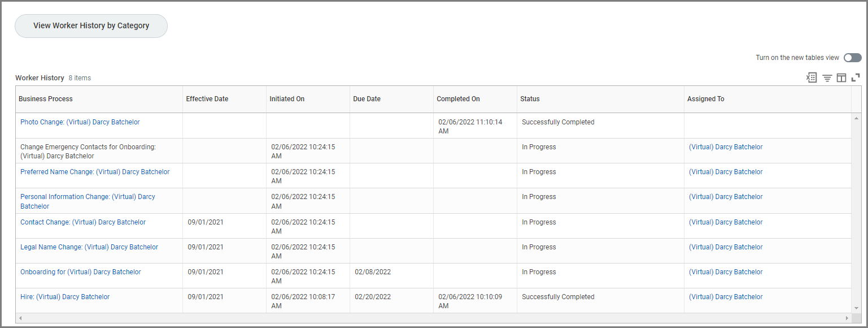Click the Status column header
Screen dimensions: 868x328
point(530,99)
